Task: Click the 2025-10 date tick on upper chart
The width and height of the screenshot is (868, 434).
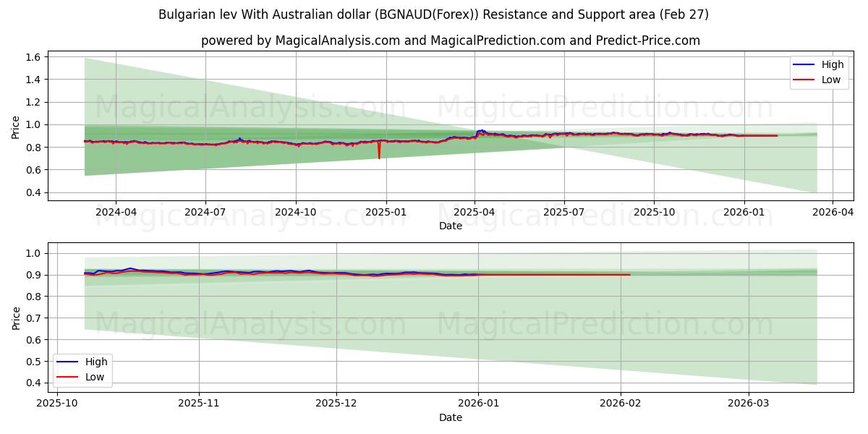Action: coord(654,213)
